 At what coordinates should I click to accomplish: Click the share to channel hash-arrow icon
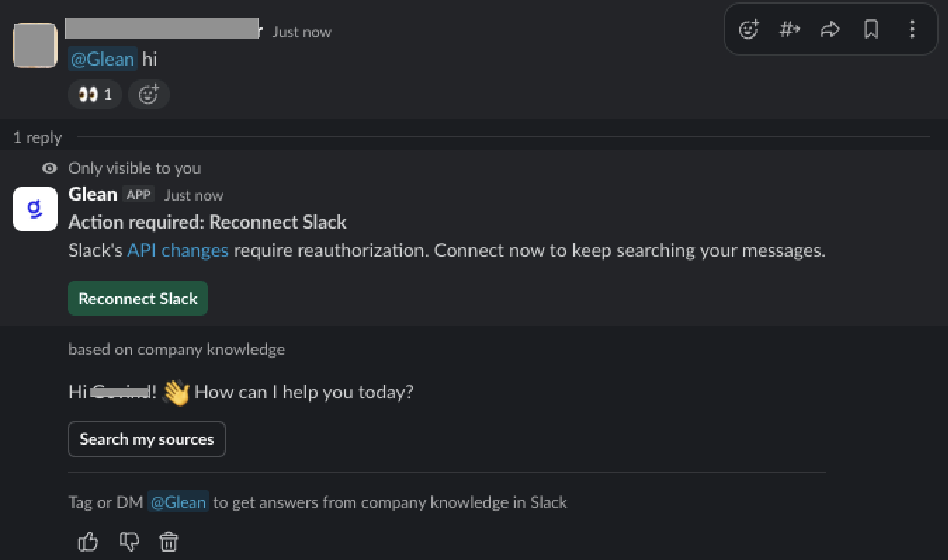[x=789, y=29]
